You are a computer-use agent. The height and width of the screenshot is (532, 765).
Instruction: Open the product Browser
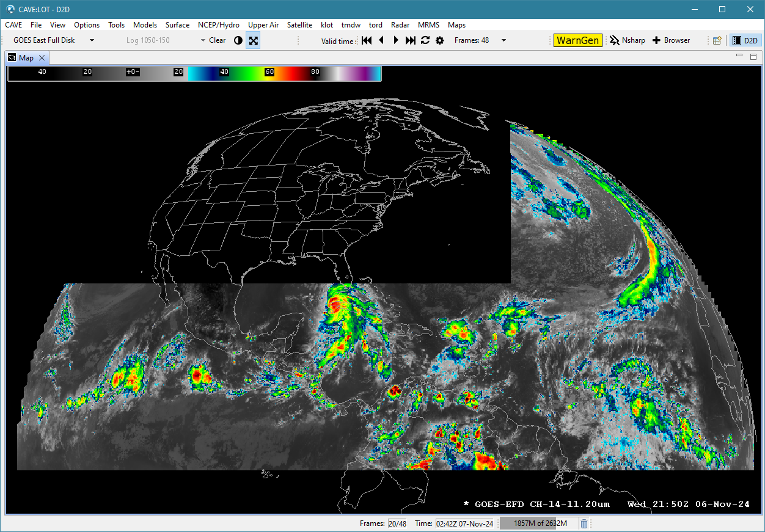coord(671,40)
